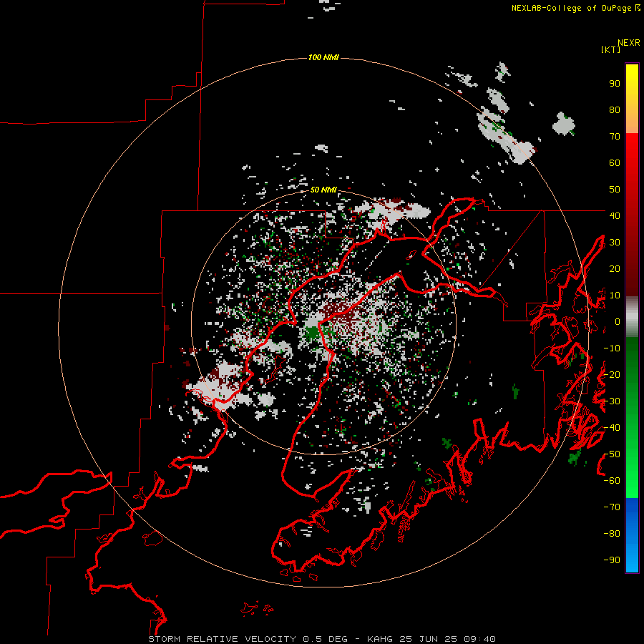
Task: Click the STORM RELATIVE VELOCITY caption text
Action: point(223,639)
